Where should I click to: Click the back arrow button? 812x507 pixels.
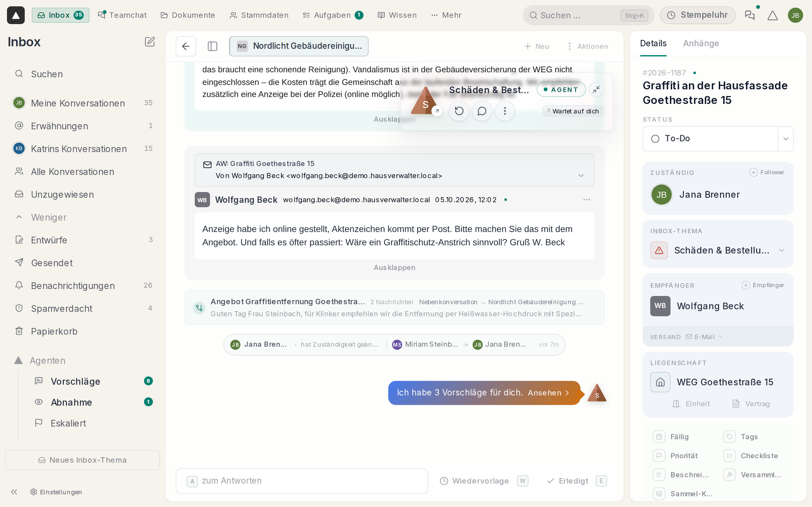coord(186,46)
